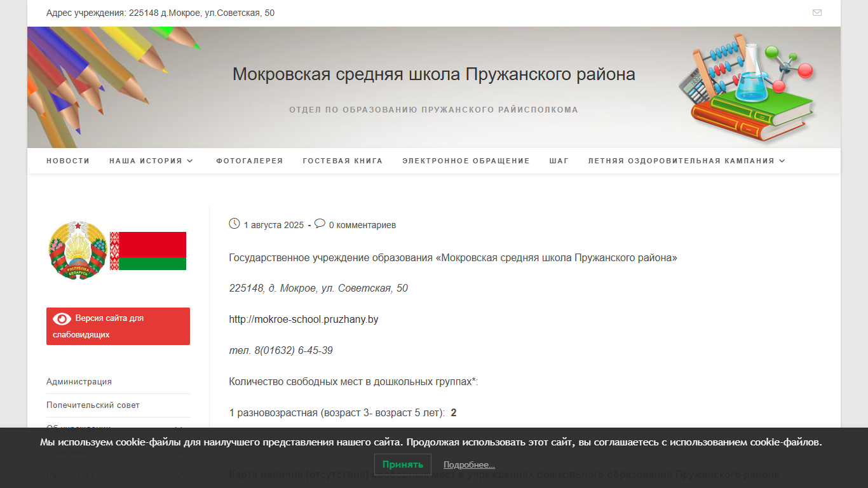This screenshot has width=868, height=488.
Task: Open the Электронное обращение page
Action: pos(466,161)
